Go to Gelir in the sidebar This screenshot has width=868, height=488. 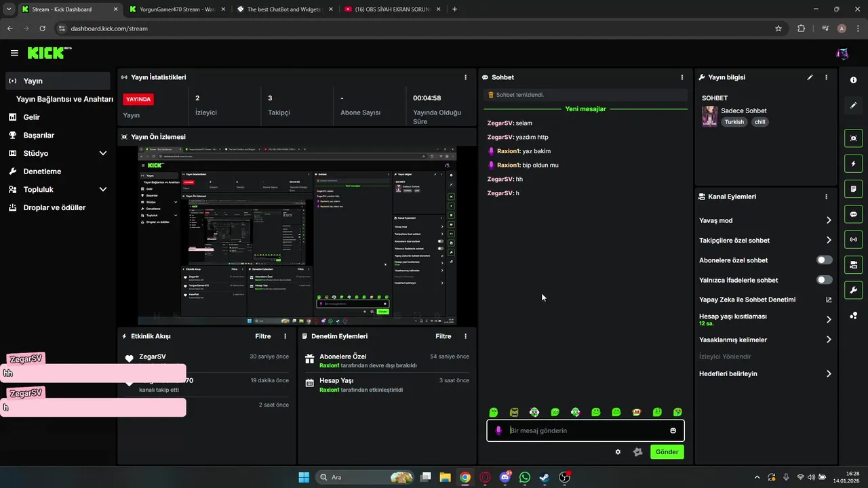click(58, 117)
